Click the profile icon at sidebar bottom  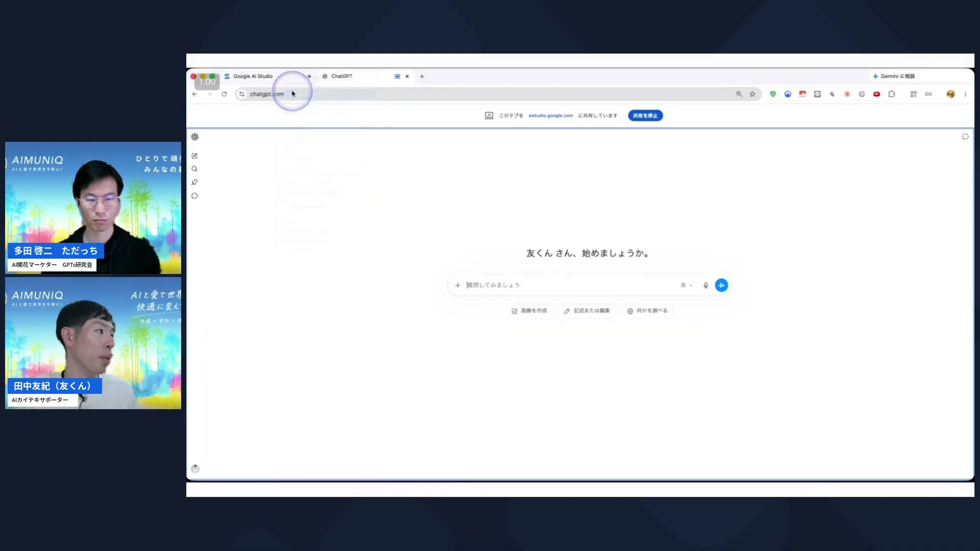click(x=195, y=468)
